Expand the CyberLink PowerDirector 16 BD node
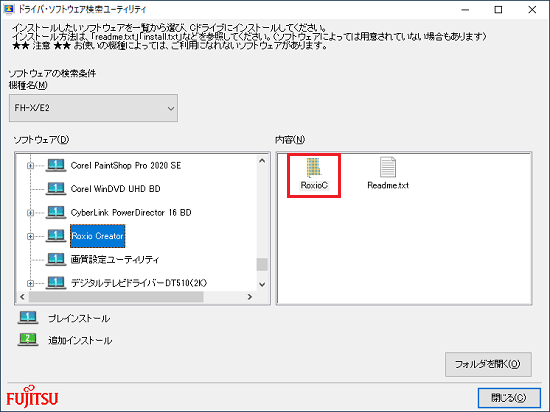 coord(31,212)
